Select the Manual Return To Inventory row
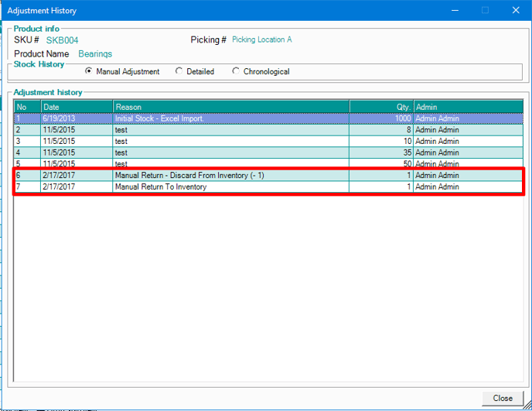This screenshot has height=411, width=532. tap(161, 187)
